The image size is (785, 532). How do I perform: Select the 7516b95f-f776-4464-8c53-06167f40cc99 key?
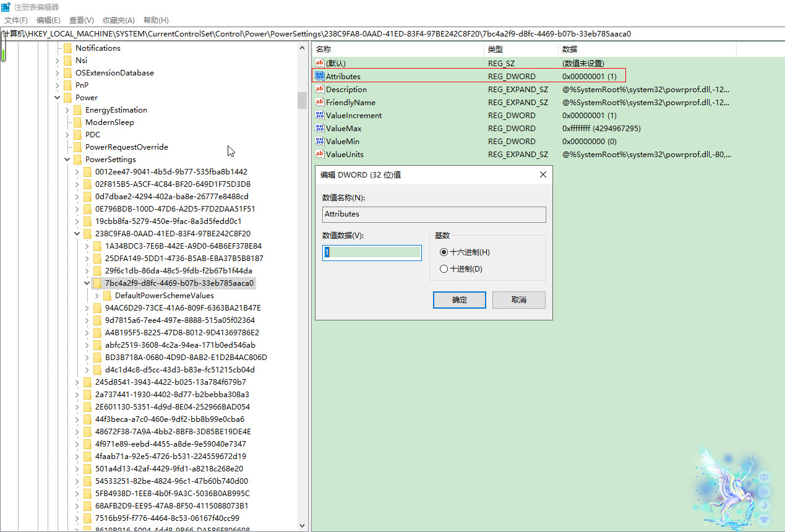click(x=167, y=518)
